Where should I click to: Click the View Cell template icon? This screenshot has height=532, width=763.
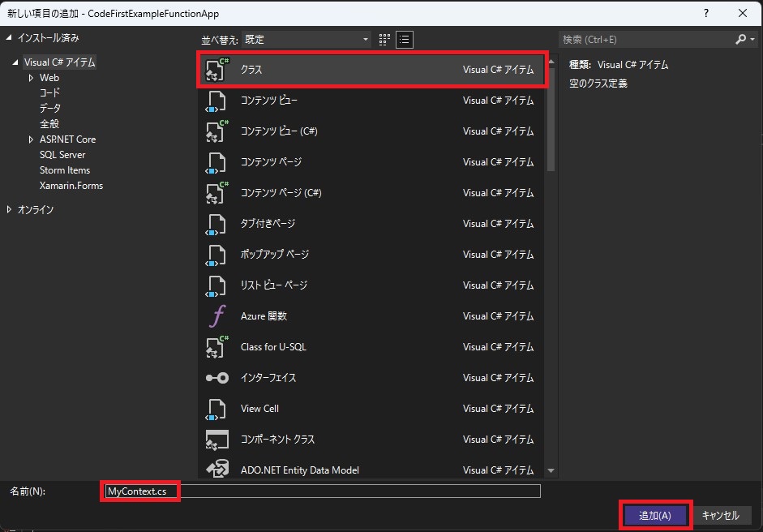click(x=216, y=409)
